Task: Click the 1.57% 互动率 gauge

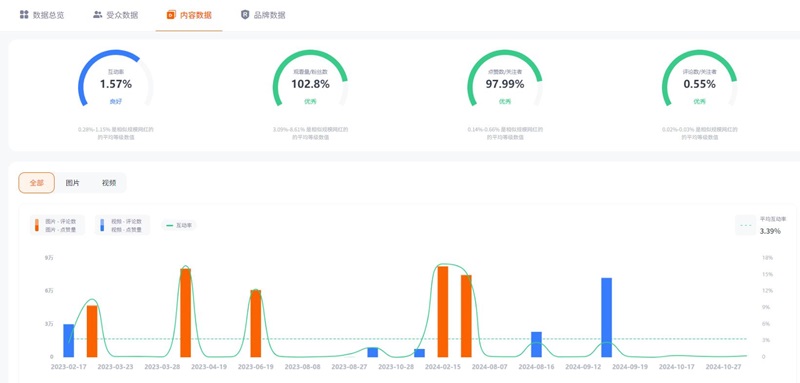Action: [115, 78]
